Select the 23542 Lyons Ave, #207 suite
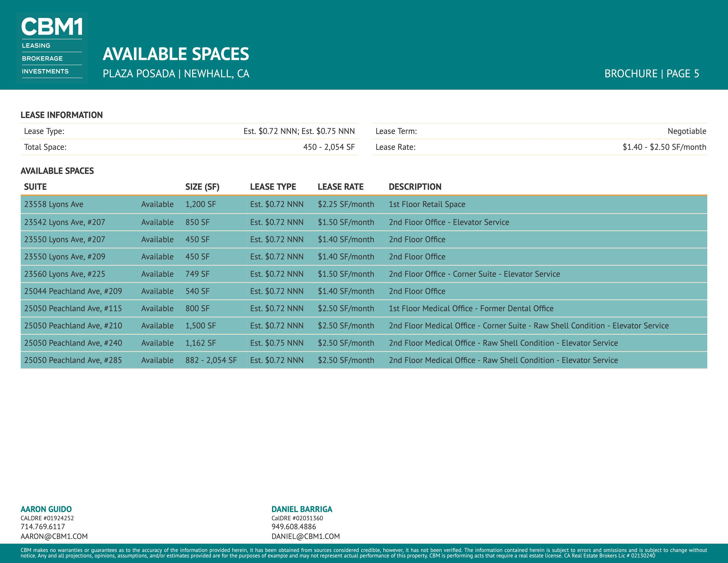 point(64,222)
